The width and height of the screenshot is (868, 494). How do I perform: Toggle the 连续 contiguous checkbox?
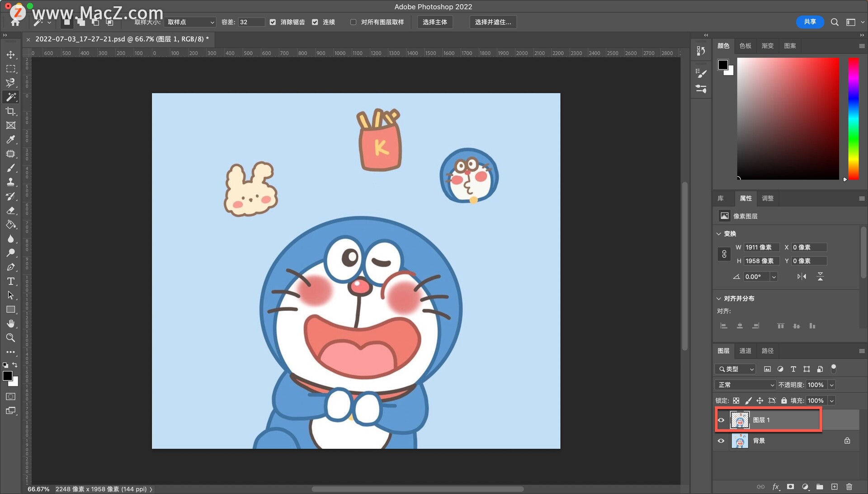click(315, 22)
